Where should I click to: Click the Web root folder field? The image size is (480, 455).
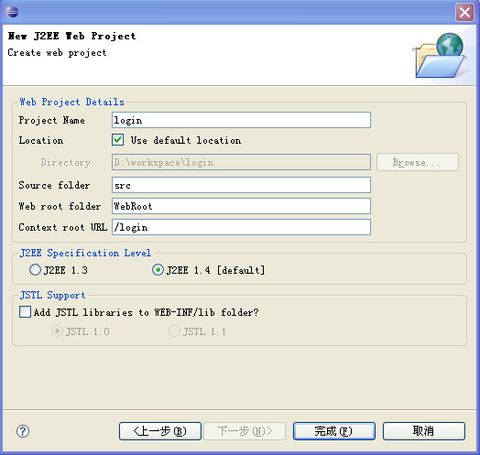(x=241, y=206)
